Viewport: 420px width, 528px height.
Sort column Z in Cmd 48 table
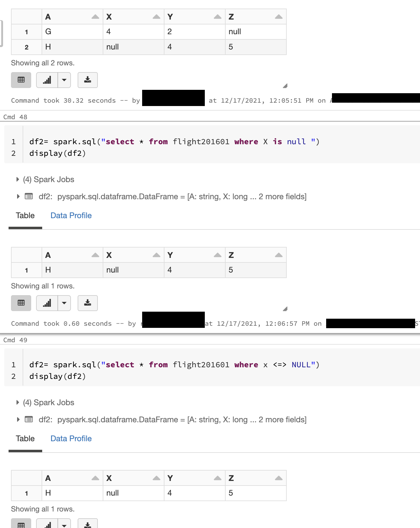click(x=279, y=255)
